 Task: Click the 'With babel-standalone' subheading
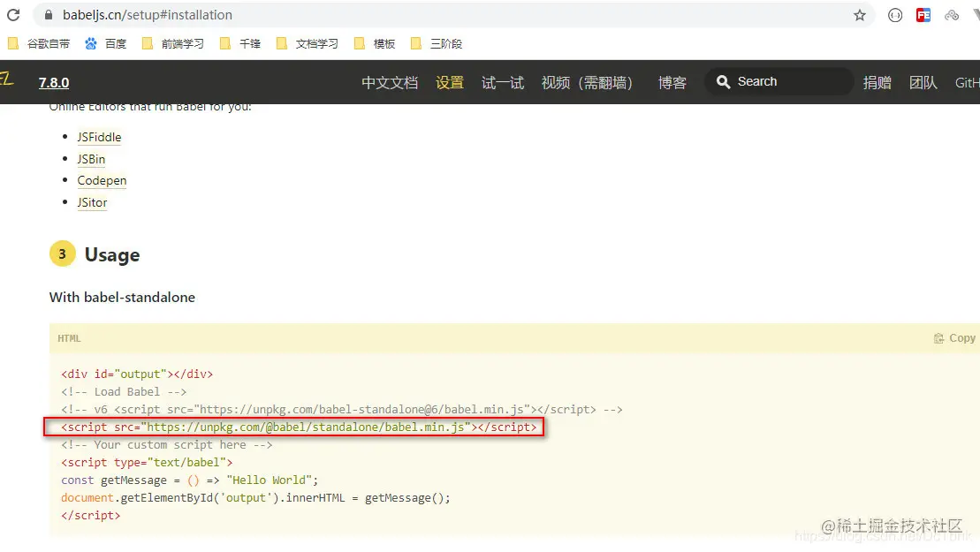coord(122,298)
